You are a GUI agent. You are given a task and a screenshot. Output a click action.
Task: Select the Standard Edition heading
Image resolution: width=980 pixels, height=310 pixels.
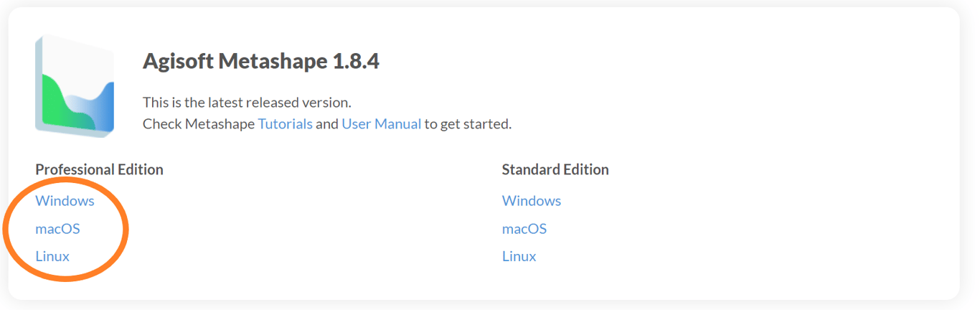(x=555, y=169)
